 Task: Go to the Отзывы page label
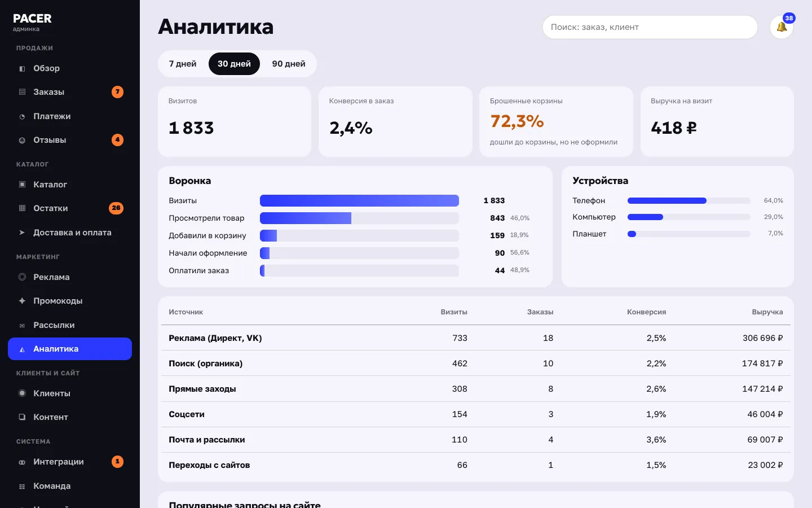pyautogui.click(x=50, y=140)
